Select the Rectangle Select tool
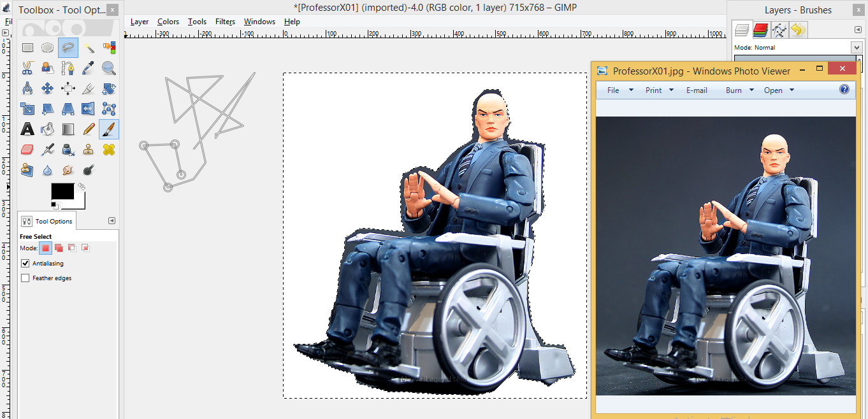This screenshot has width=868, height=419. tap(27, 47)
